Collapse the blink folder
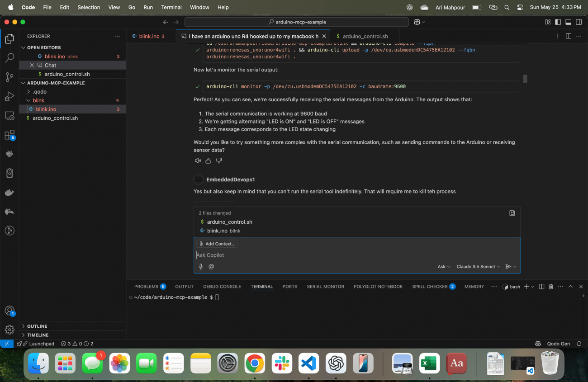 point(72,100)
